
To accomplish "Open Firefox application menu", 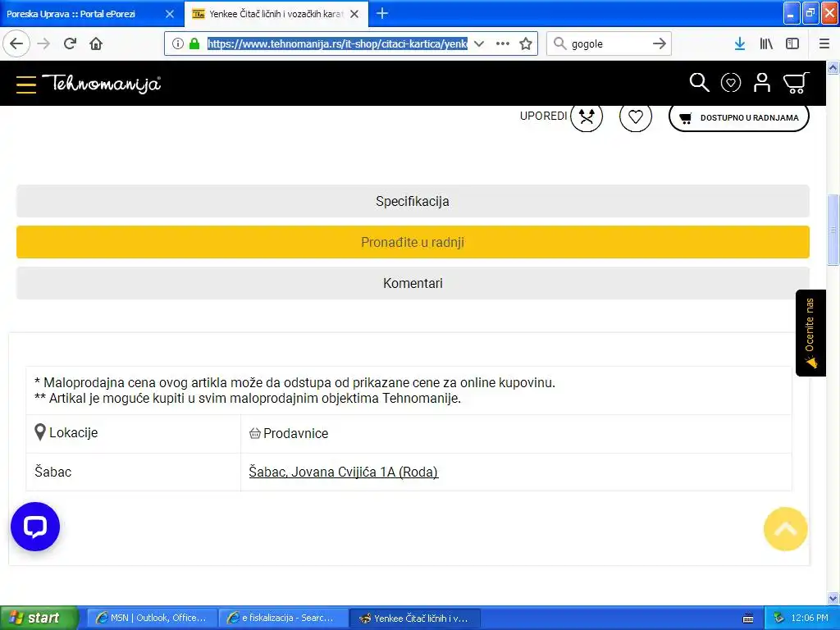I will pos(824,43).
